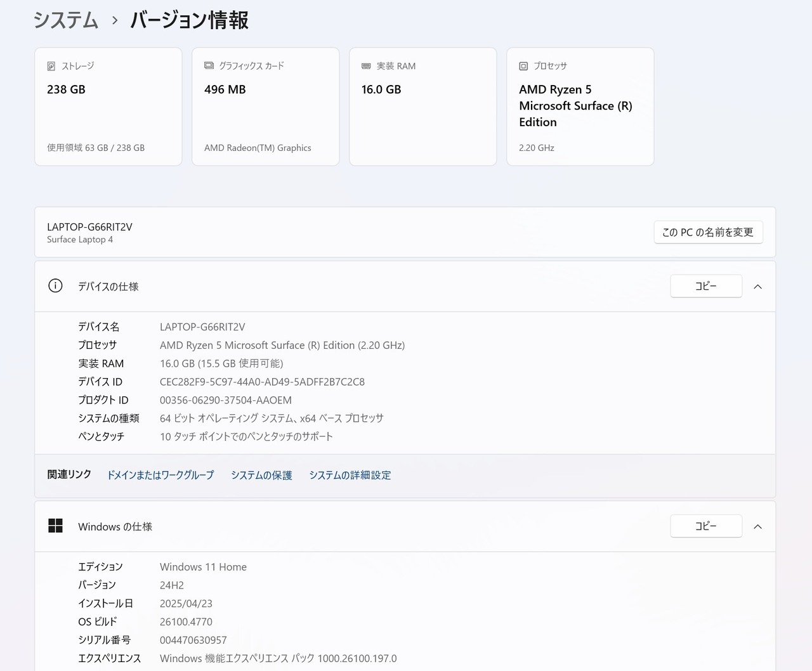812x671 pixels.
Task: Select OS build value 26100.4770
Action: coord(186,622)
